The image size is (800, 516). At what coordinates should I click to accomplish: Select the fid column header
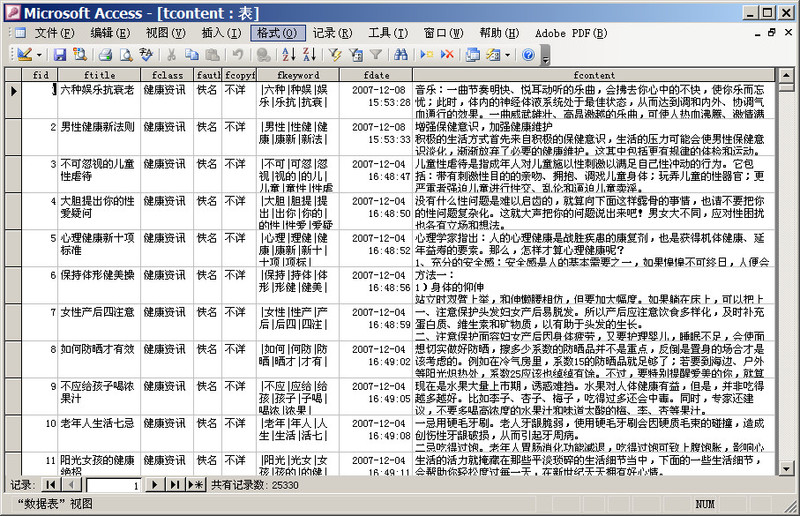point(40,75)
